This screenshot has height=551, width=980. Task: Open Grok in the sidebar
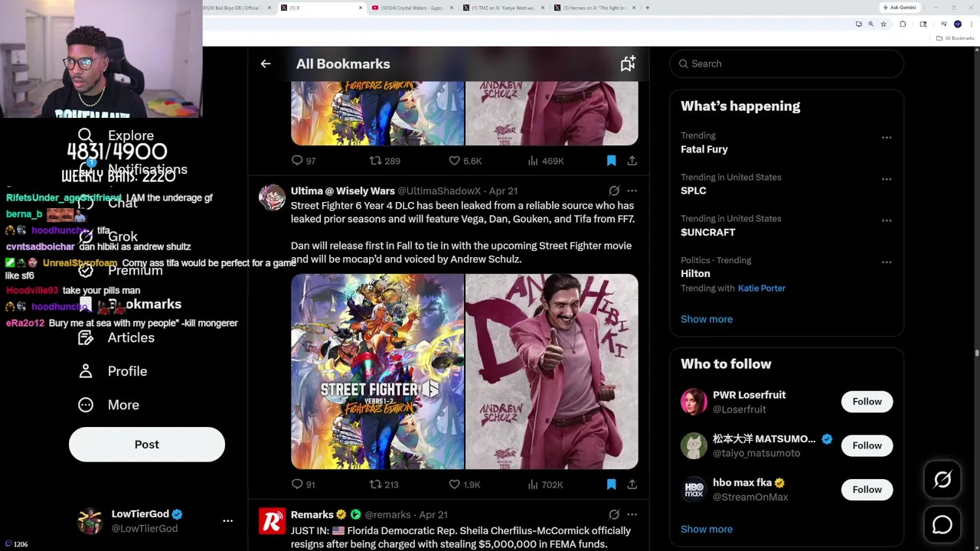click(x=108, y=236)
